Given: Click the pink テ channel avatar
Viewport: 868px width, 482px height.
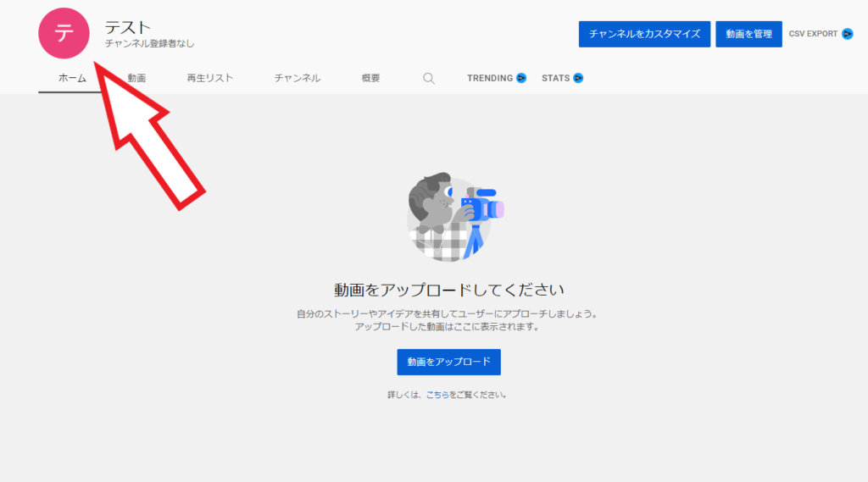Looking at the screenshot, I should click(x=64, y=34).
